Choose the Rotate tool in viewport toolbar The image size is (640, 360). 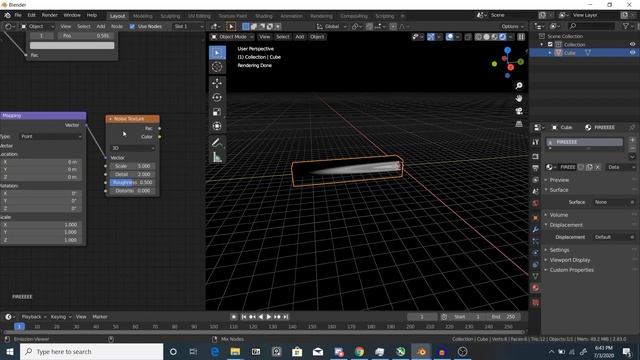click(217, 98)
